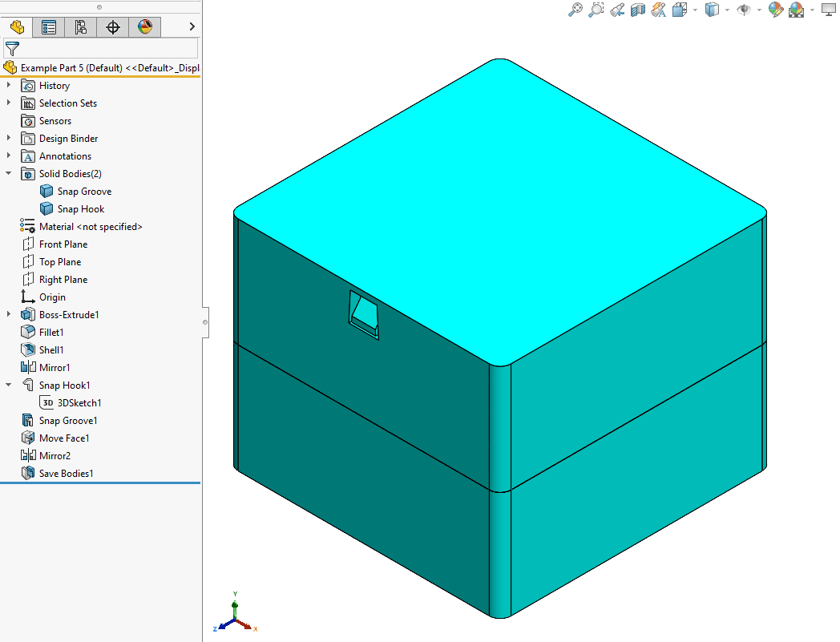Open the DisplayManager tab

point(144,26)
